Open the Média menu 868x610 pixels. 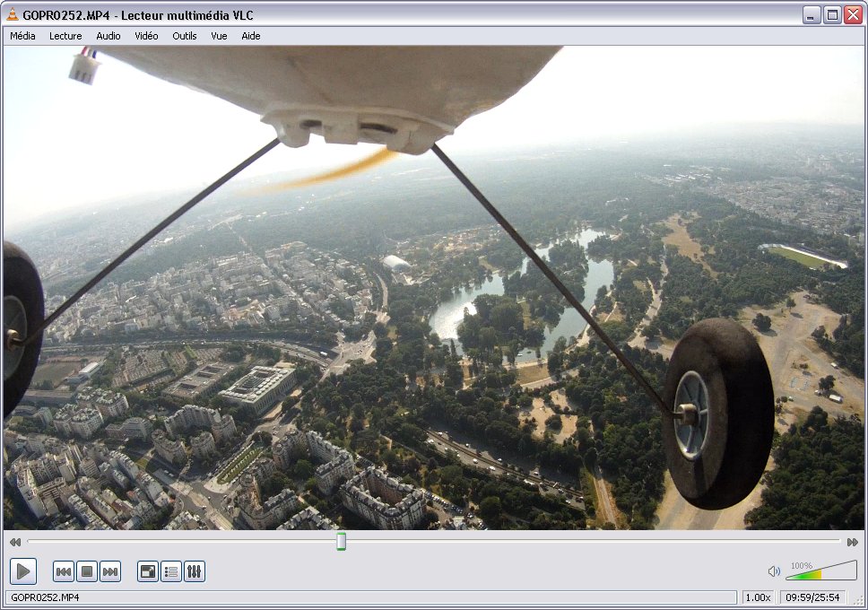tap(22, 36)
